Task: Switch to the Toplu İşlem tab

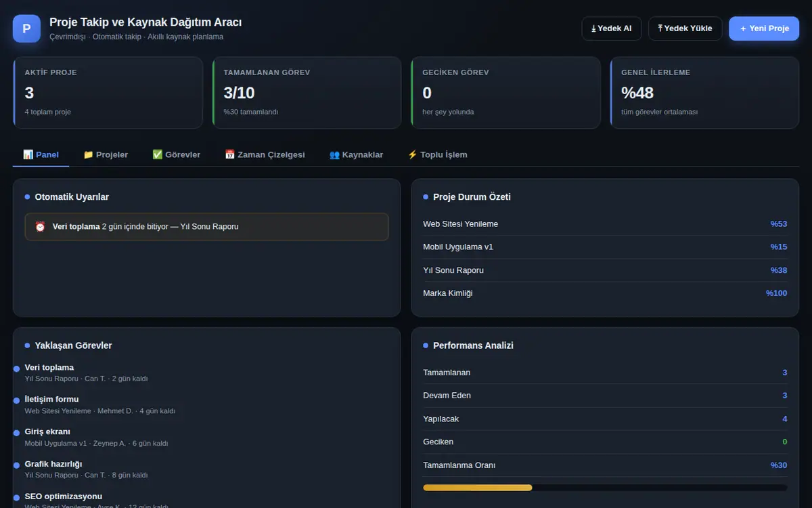Action: pos(437,154)
